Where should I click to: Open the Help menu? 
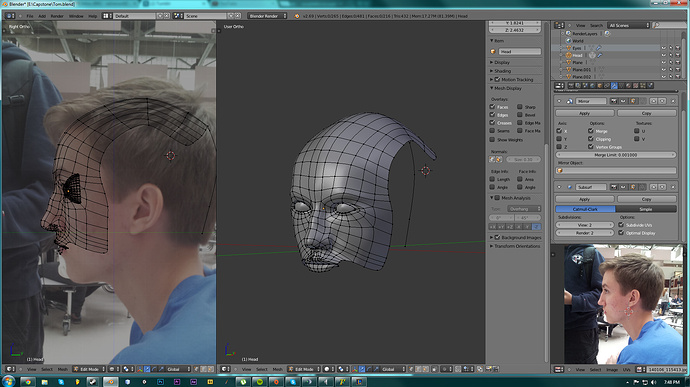[92, 16]
